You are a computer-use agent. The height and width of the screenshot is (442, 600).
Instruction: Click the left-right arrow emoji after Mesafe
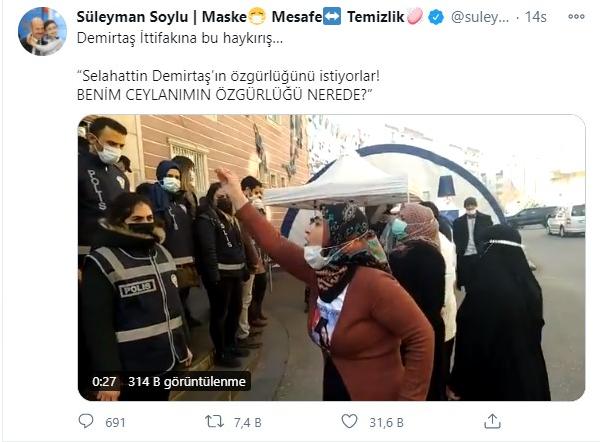tap(332, 17)
